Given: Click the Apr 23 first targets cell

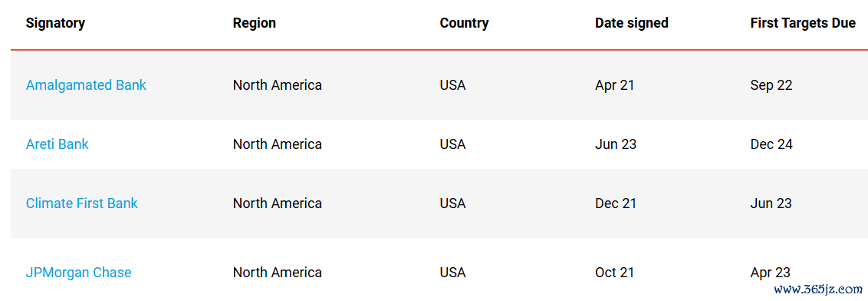Looking at the screenshot, I should [x=770, y=273].
